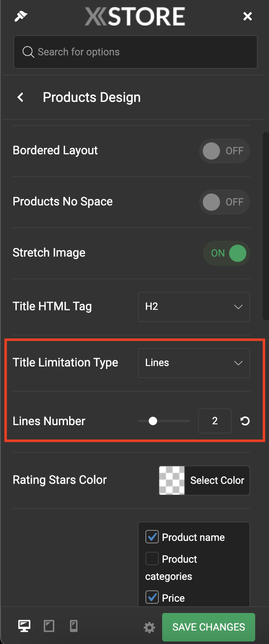The height and width of the screenshot is (644, 269).
Task: Uncheck the Price checkbox
Action: coord(152,597)
